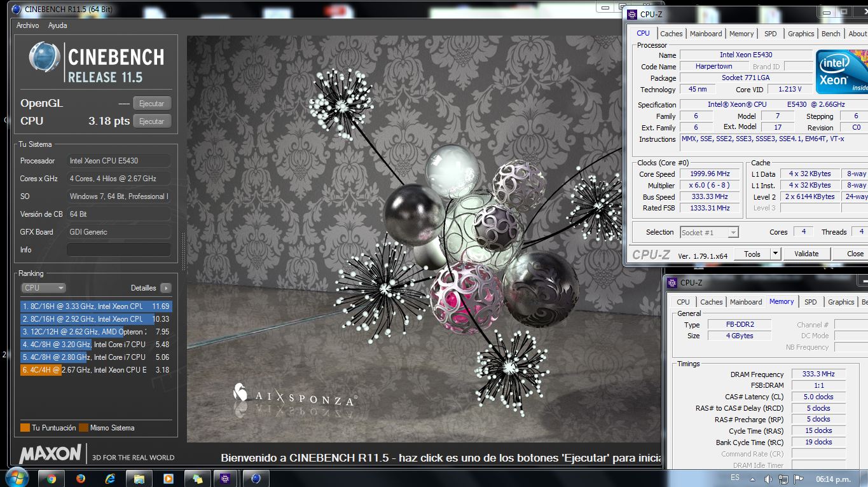Click the Tools button in CPU-Z

pyautogui.click(x=752, y=254)
